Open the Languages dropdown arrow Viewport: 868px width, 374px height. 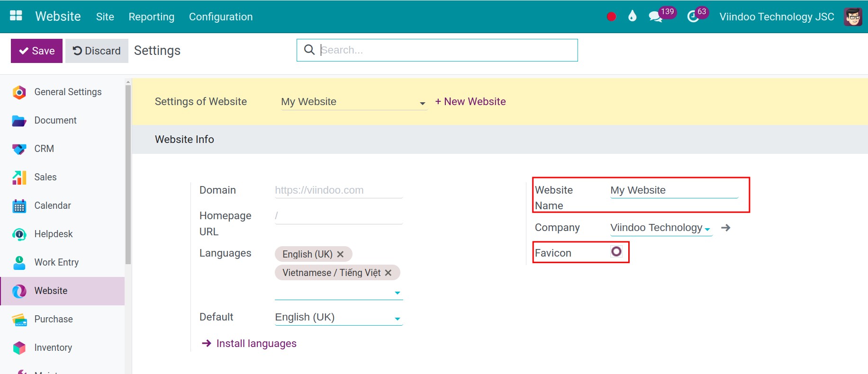pos(398,293)
